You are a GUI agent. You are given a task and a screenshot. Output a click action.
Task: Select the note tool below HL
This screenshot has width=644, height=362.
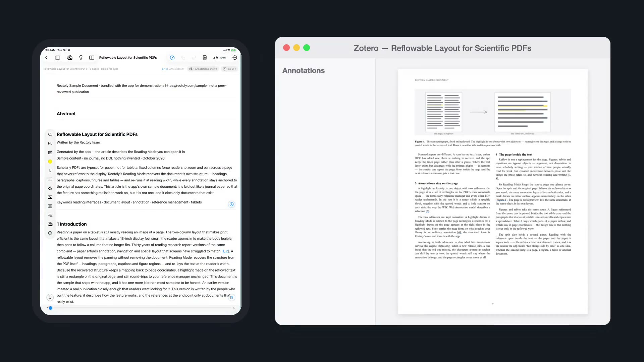pos(50,153)
